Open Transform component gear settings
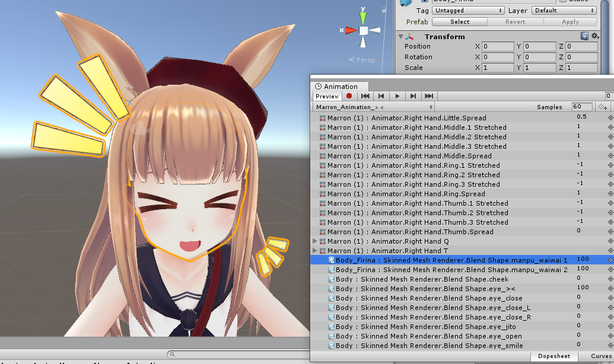 pyautogui.click(x=595, y=37)
